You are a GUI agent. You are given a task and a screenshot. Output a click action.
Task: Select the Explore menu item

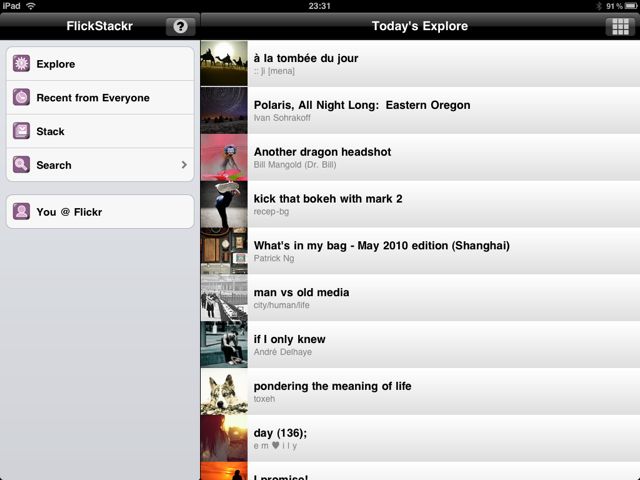100,64
